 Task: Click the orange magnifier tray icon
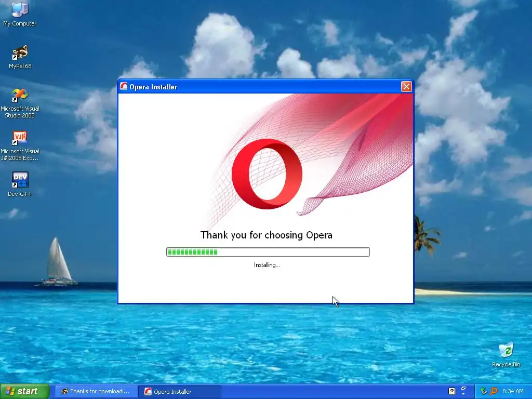(494, 391)
